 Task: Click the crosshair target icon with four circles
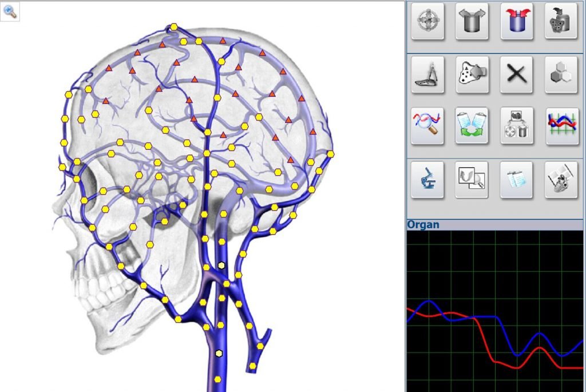(428, 21)
